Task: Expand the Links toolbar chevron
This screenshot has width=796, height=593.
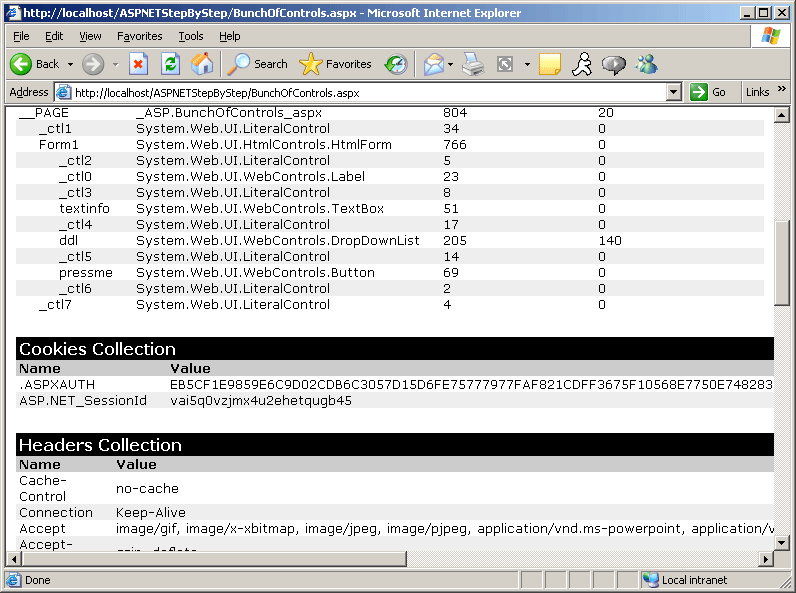Action: [781, 92]
